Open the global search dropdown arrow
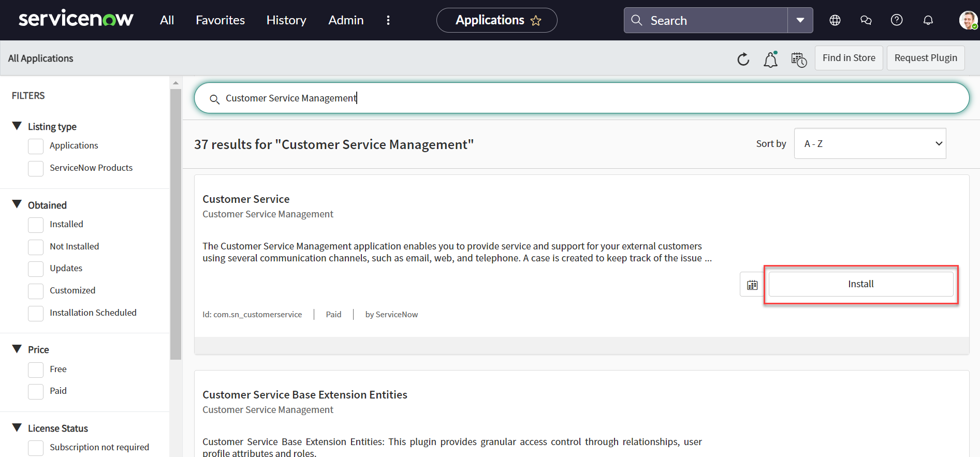The width and height of the screenshot is (980, 457). pyautogui.click(x=800, y=20)
